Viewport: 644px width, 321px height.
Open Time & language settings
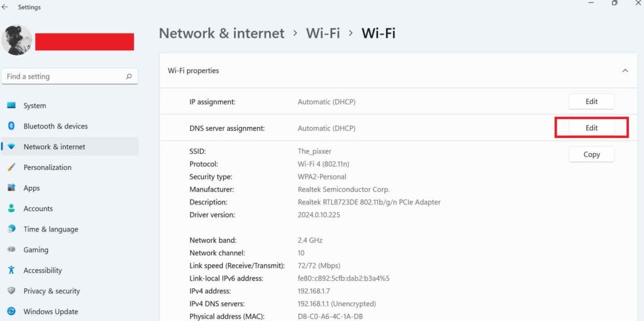pyautogui.click(x=50, y=229)
